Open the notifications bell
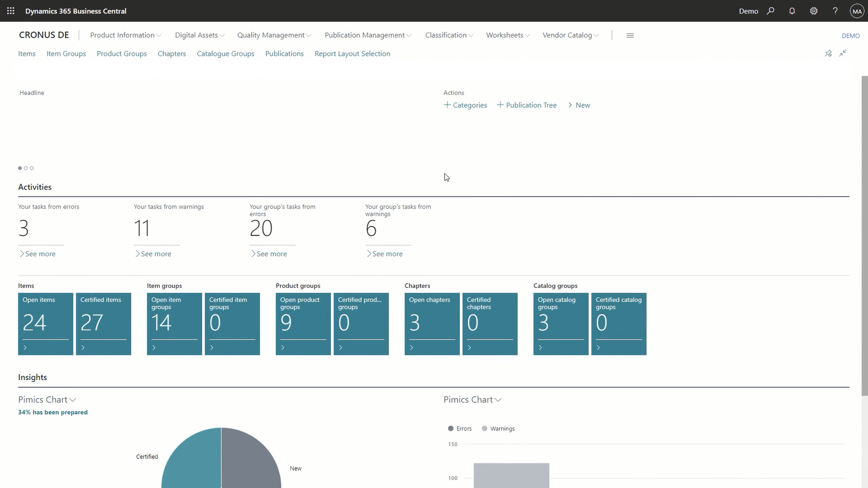Viewport: 868px width, 488px height. 792,11
